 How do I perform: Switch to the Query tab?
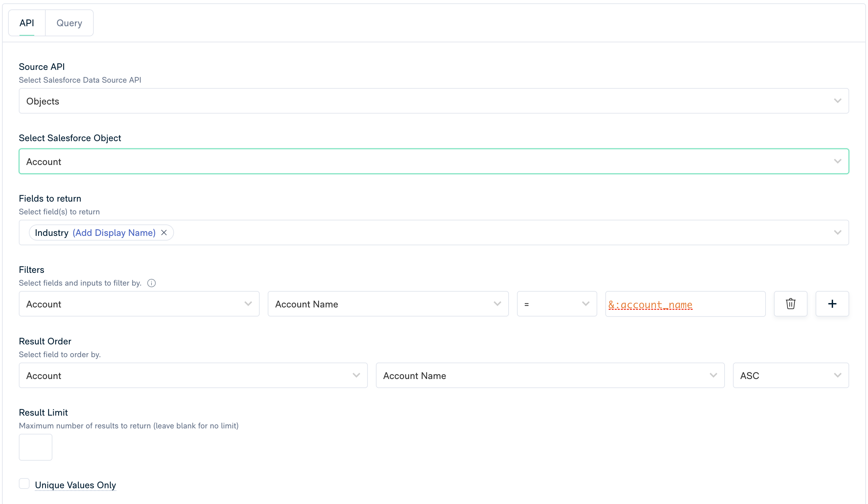[69, 23]
